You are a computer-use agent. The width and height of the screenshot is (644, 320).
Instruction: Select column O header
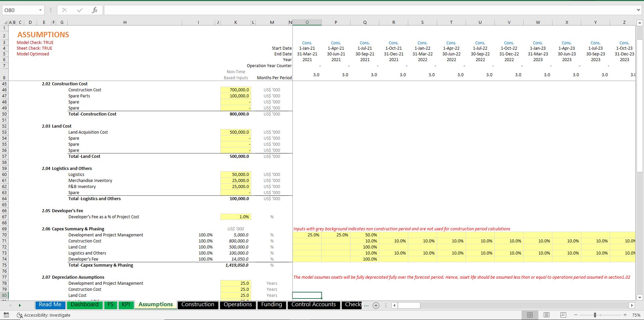(307, 22)
